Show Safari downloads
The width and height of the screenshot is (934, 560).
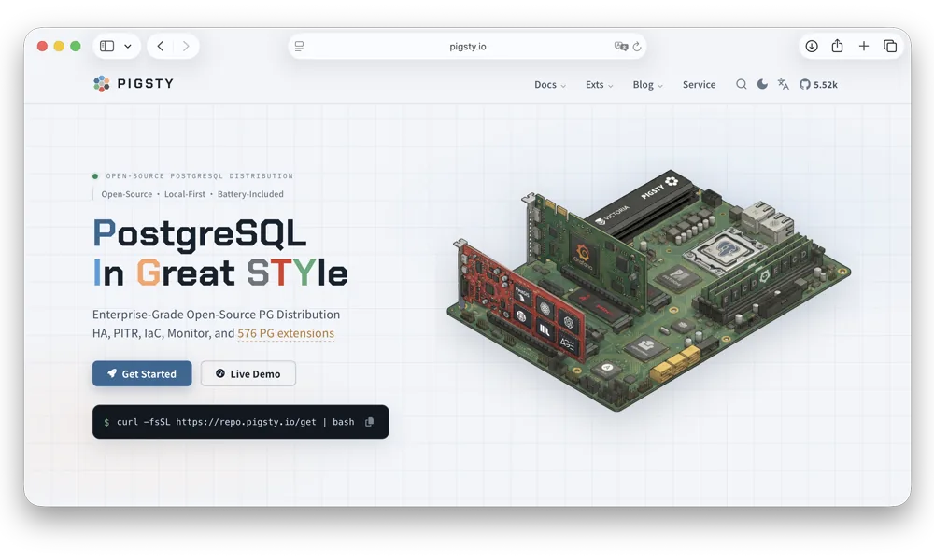point(812,46)
